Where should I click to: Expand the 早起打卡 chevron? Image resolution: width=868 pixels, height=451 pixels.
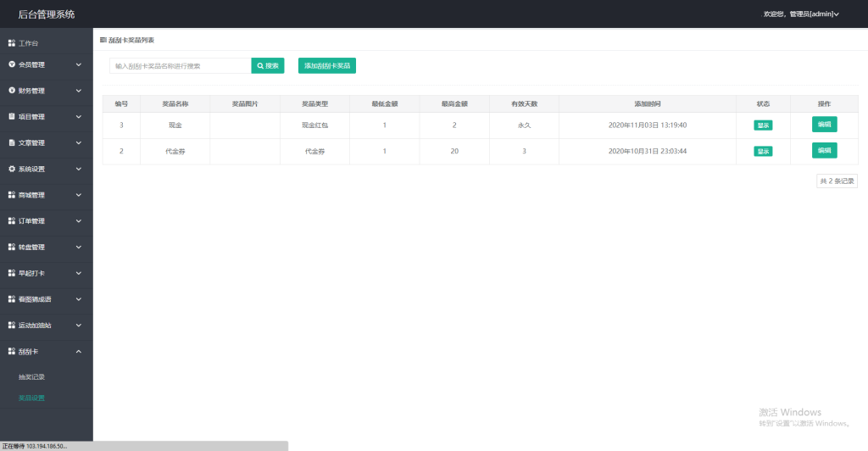[79, 273]
